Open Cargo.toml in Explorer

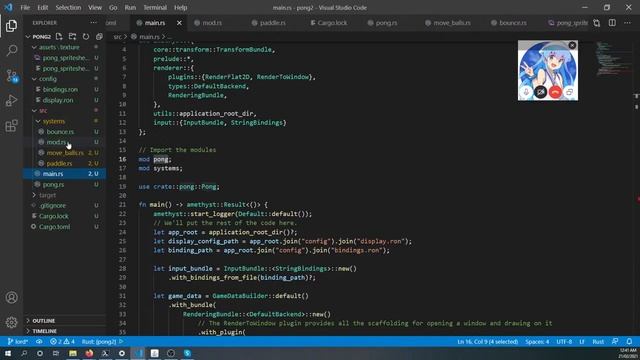pos(54,227)
